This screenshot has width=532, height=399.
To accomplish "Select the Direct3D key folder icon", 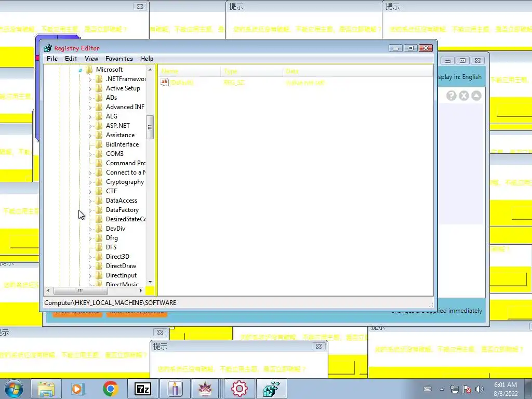I will click(x=99, y=257).
